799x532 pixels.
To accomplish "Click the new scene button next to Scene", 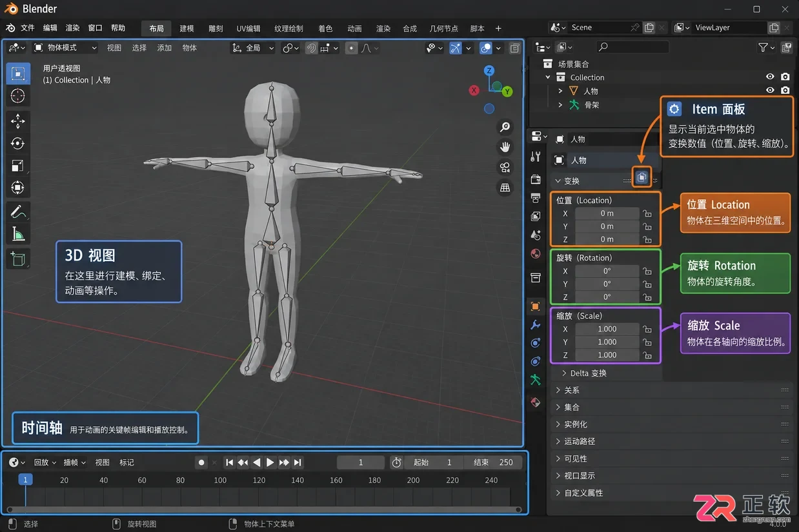I will [649, 28].
